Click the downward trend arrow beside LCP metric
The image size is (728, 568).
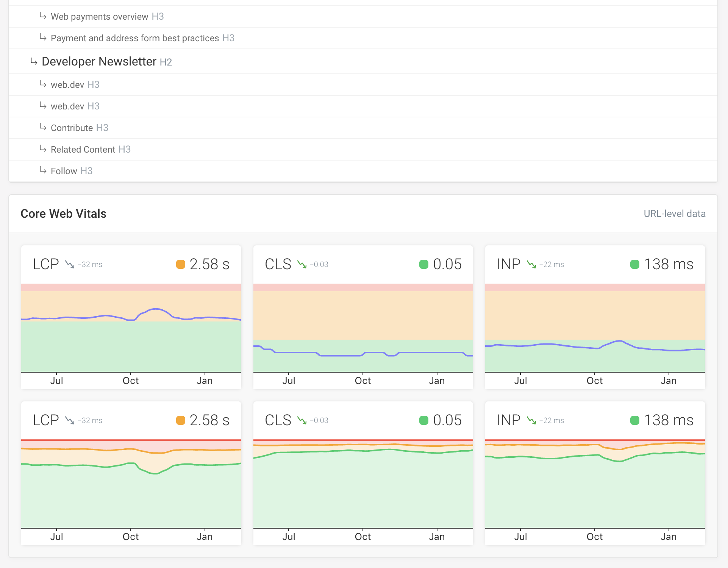[70, 264]
